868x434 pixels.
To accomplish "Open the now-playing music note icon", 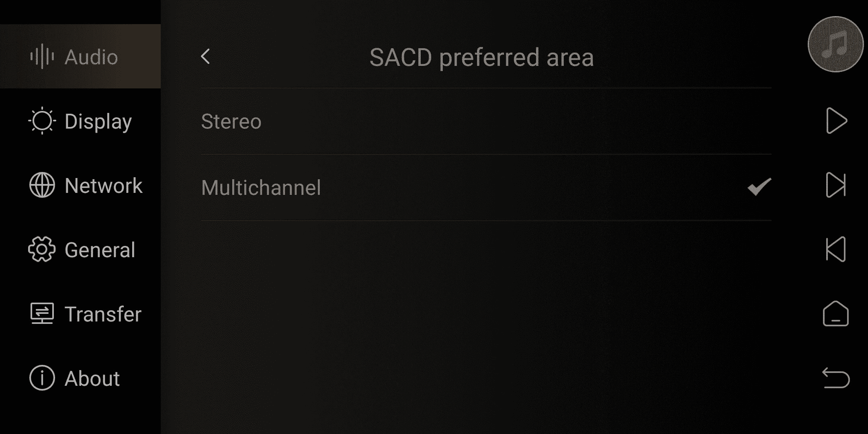I will 835,44.
